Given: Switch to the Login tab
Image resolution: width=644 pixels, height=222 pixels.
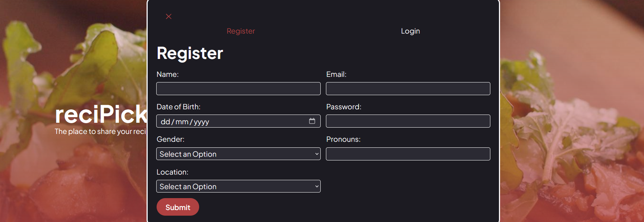Looking at the screenshot, I should click(410, 31).
